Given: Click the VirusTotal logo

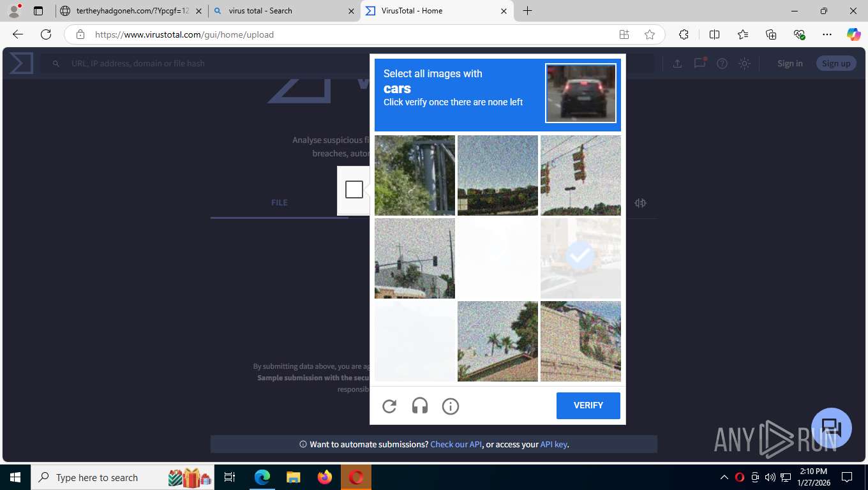Looking at the screenshot, I should (x=21, y=63).
